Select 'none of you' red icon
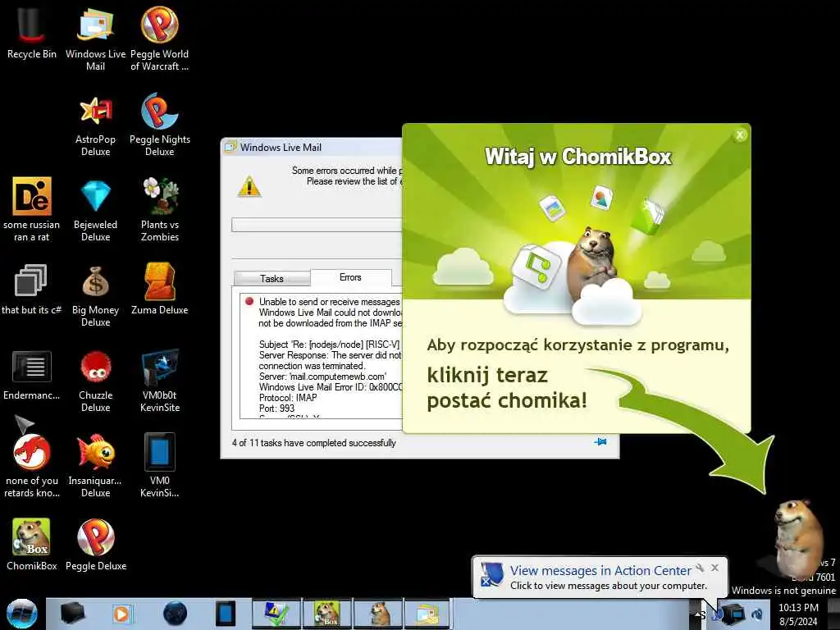Screen dimensions: 840x630 click(32, 465)
